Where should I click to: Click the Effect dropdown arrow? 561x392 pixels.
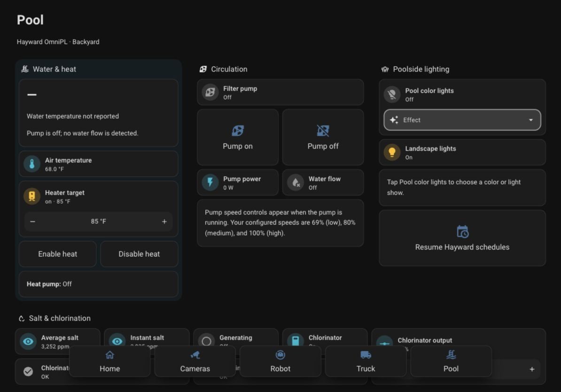531,120
